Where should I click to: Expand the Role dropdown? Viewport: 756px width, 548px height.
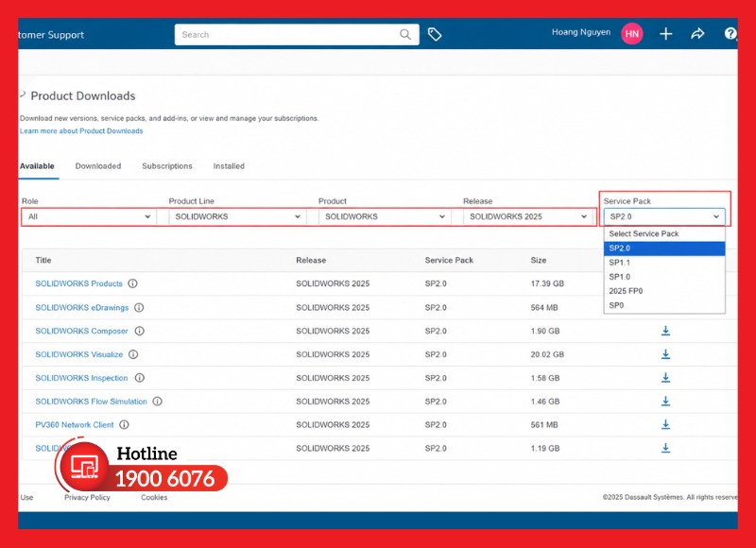pyautogui.click(x=89, y=216)
